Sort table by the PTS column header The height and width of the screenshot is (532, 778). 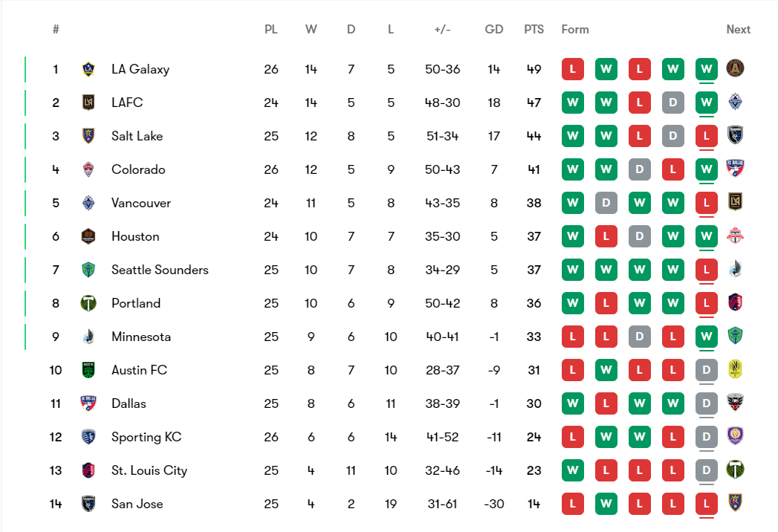pos(534,30)
